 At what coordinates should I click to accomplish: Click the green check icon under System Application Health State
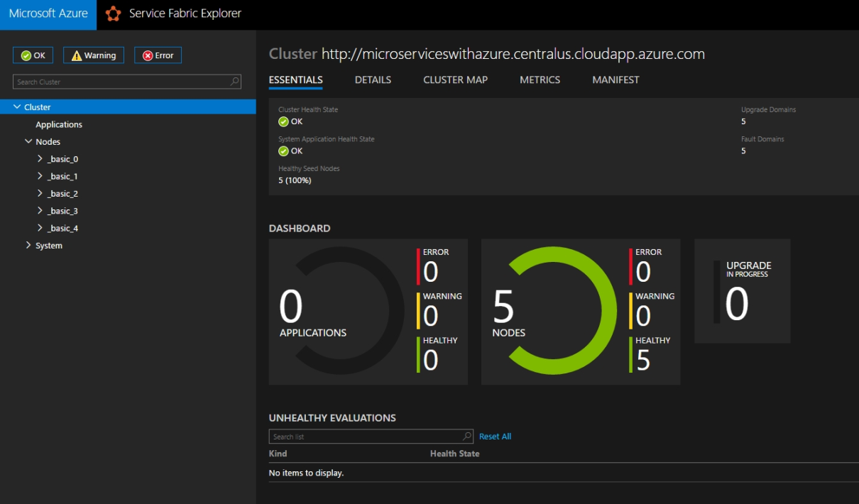[x=283, y=150]
